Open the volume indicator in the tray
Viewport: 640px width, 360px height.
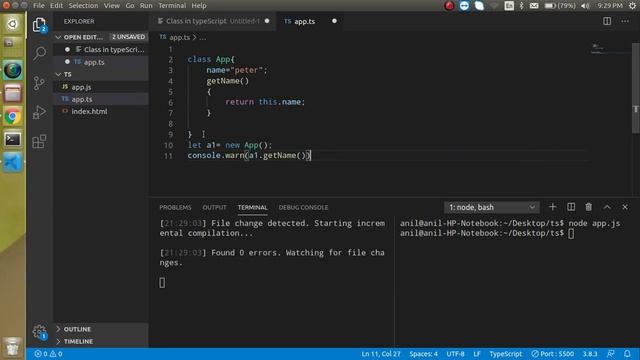click(585, 6)
